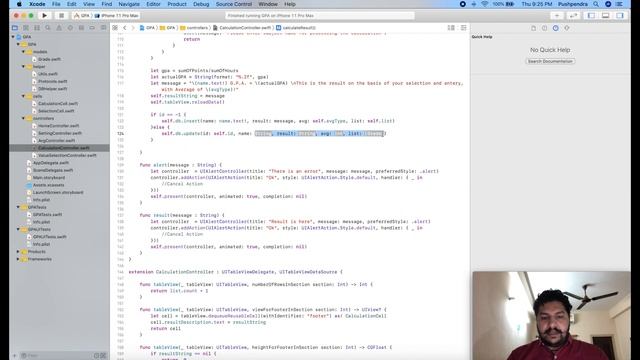Viewport: 640px width, 360px height.
Task: Open the Debug menu
Action: [x=201, y=4]
